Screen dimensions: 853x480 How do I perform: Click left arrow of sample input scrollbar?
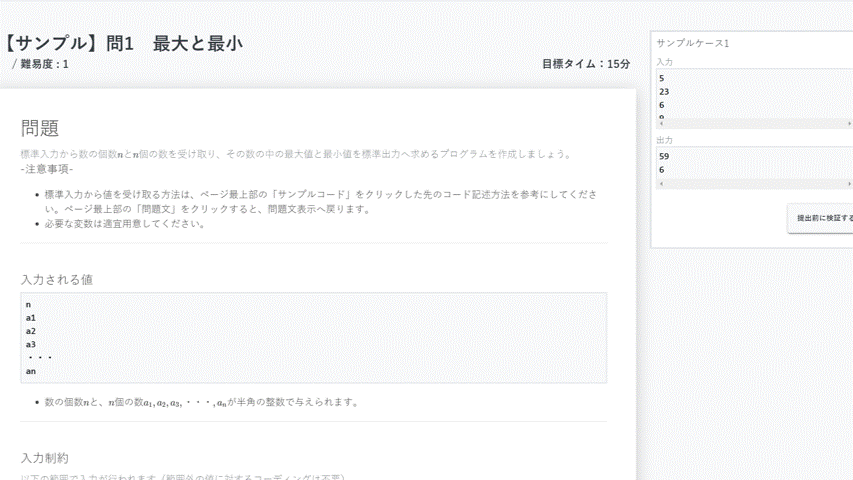pos(660,123)
